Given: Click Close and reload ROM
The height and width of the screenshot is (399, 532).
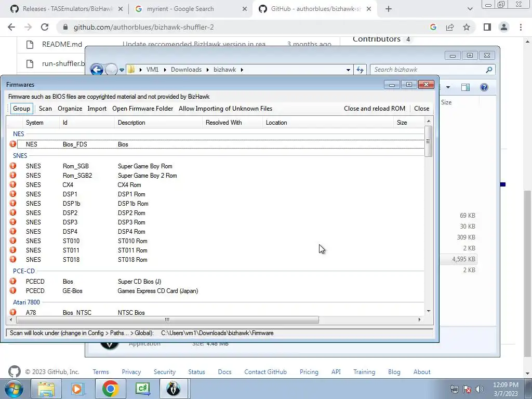Looking at the screenshot, I should (374, 109).
